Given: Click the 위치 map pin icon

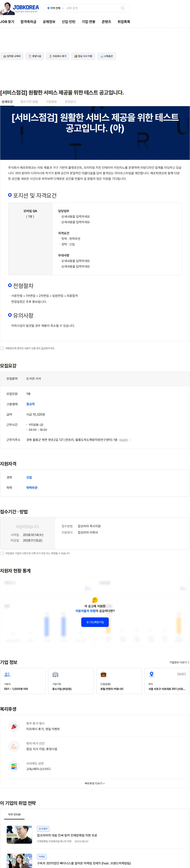Looking at the screenshot, I should [152, 674].
